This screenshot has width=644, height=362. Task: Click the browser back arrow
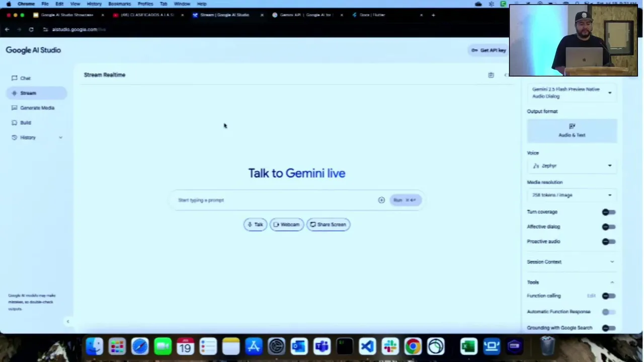pos(7,30)
